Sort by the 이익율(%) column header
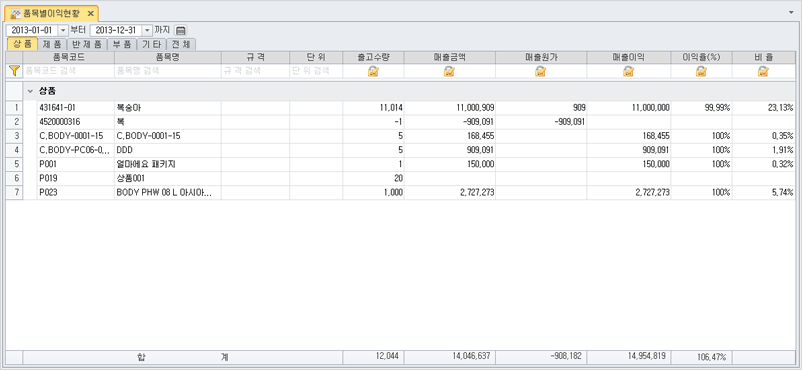This screenshot has height=370, width=802. click(x=701, y=57)
